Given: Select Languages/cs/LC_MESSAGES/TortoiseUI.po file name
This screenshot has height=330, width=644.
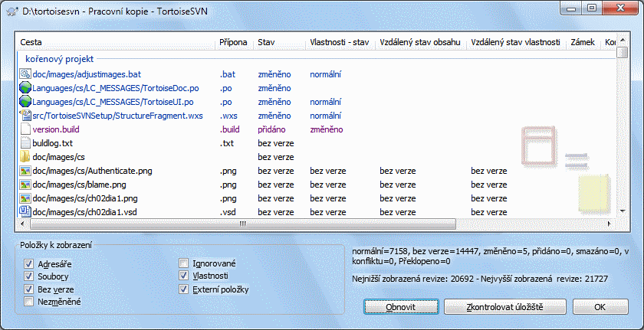Looking at the screenshot, I should click(113, 102).
